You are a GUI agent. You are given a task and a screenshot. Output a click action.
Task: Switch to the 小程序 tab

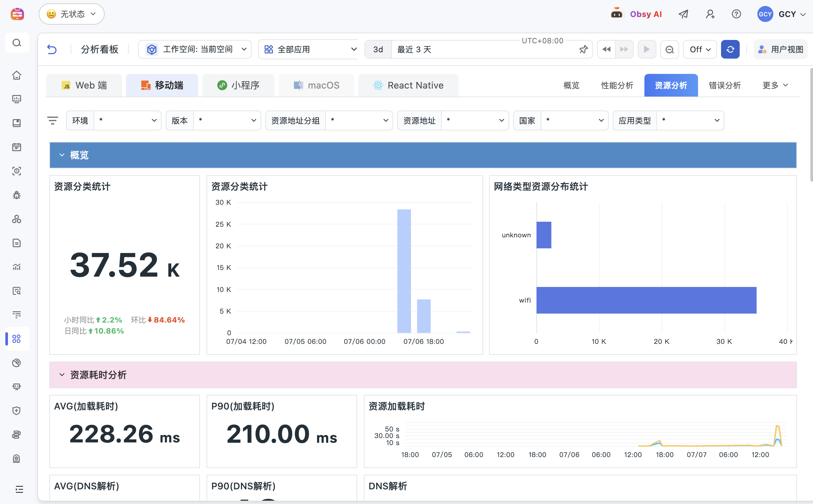(238, 85)
